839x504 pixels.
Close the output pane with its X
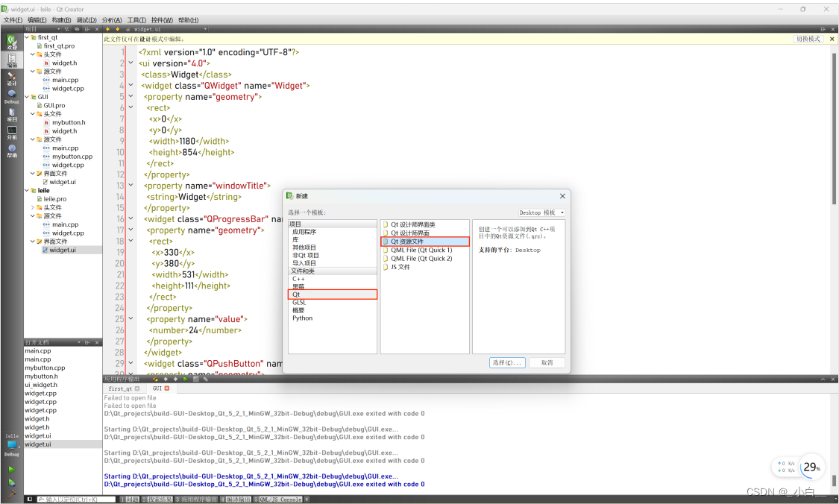tap(833, 379)
